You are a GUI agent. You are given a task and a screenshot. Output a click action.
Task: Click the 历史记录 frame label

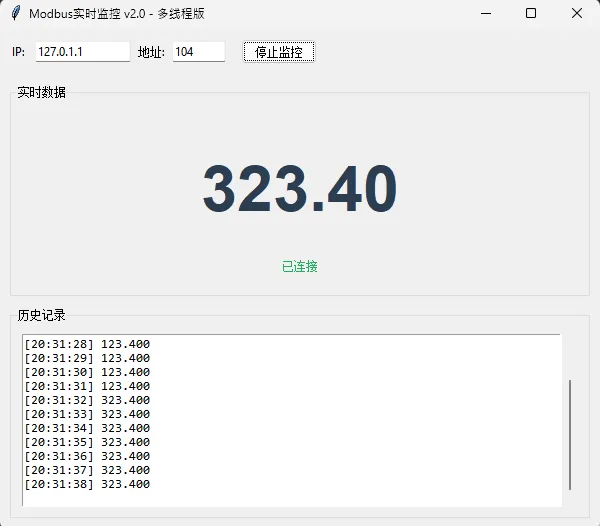[42, 315]
